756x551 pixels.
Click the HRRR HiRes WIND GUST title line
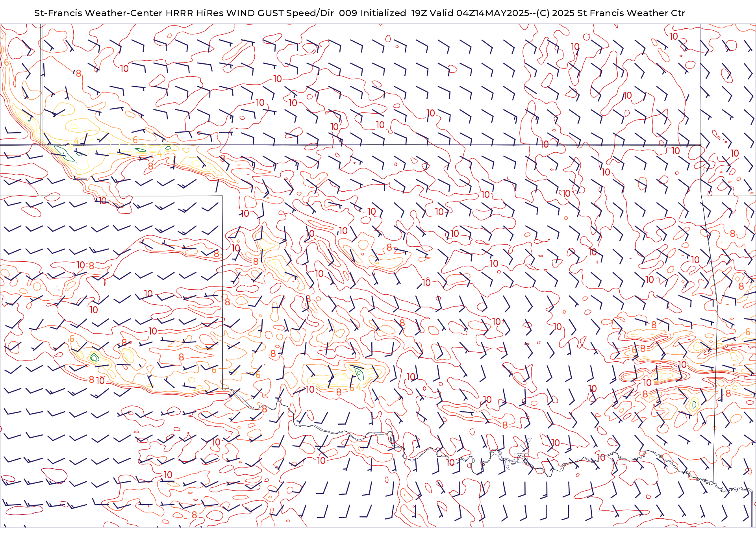pyautogui.click(x=359, y=13)
